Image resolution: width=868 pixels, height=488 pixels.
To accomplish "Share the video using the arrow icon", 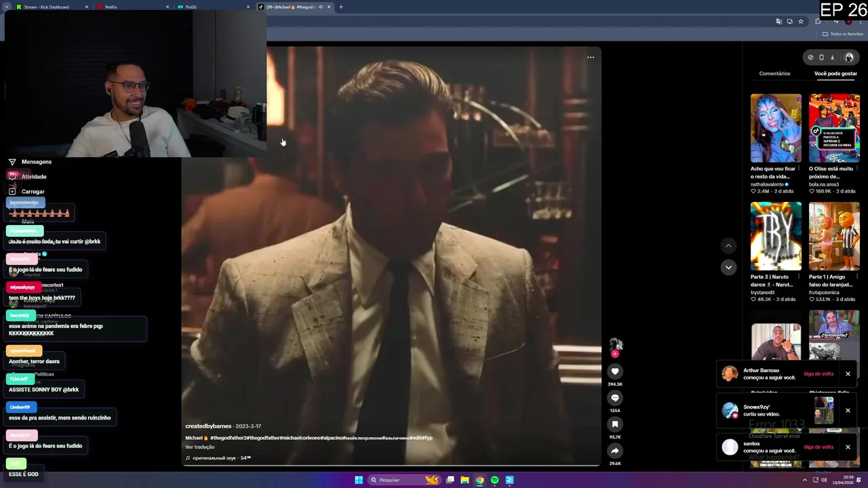I will (x=615, y=451).
